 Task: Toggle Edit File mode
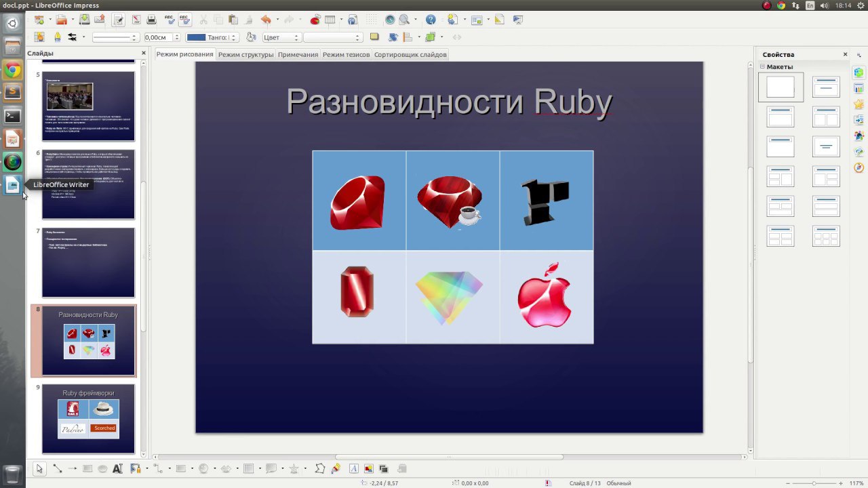[x=119, y=20]
